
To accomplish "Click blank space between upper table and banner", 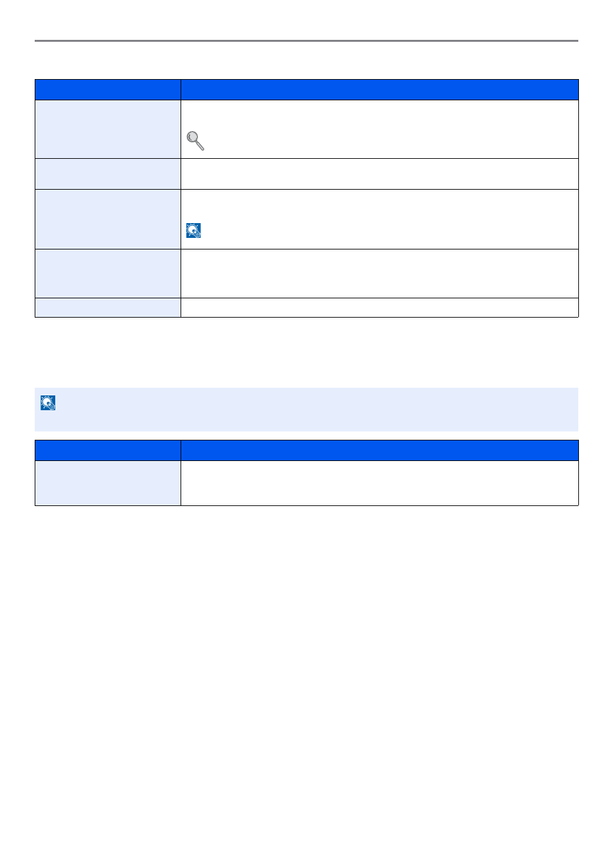I will tap(306, 352).
